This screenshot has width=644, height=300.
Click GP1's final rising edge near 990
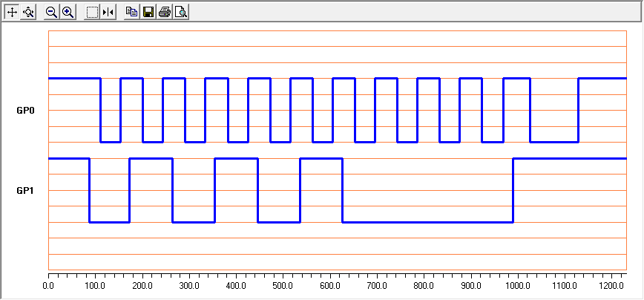[513, 190]
